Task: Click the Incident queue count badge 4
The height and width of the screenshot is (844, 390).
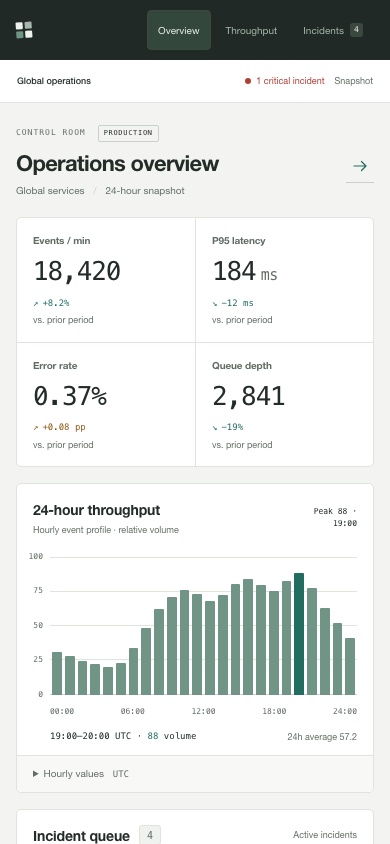Action: coord(150,835)
